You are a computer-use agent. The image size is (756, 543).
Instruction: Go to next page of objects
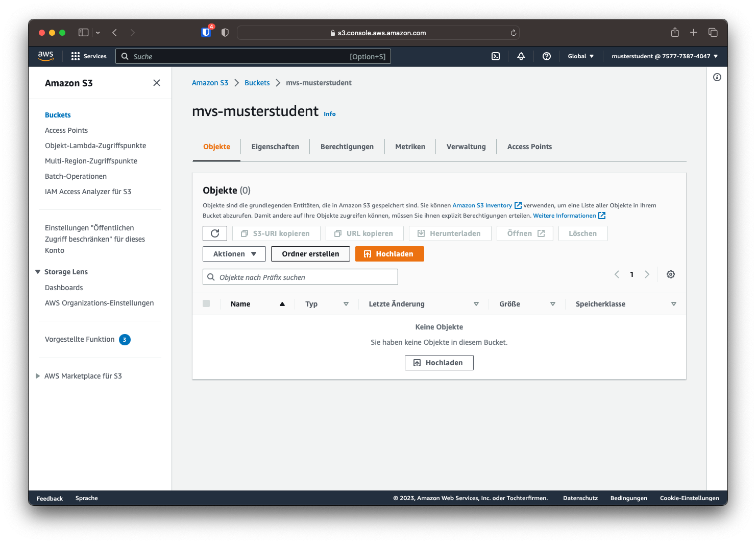[647, 274]
